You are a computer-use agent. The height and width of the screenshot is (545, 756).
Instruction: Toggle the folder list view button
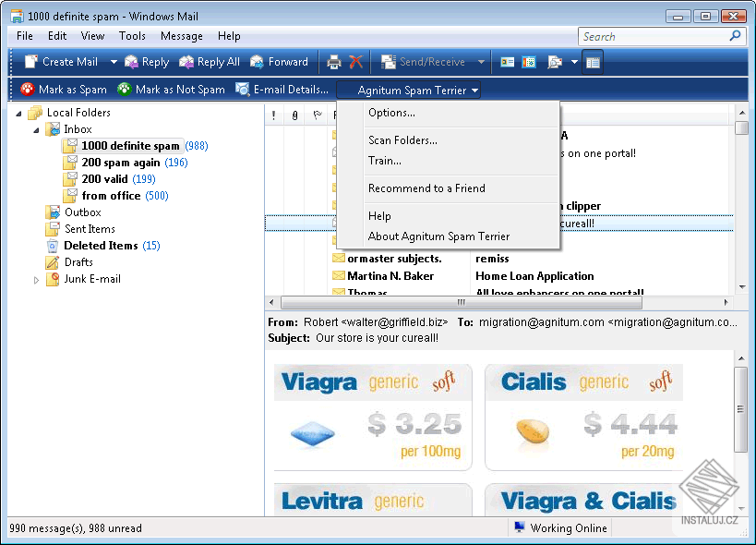[x=593, y=62]
